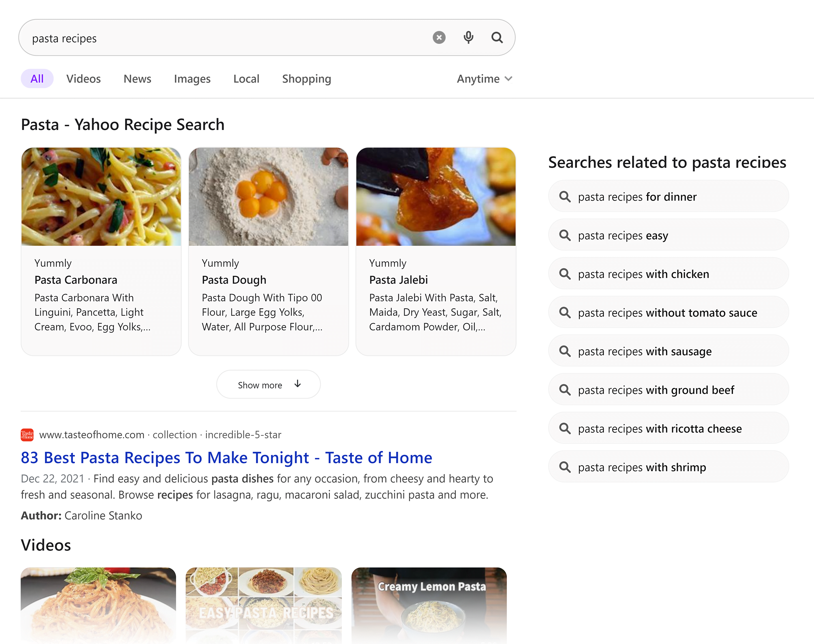Switch to the Videos tab
814x644 pixels.
coord(83,79)
